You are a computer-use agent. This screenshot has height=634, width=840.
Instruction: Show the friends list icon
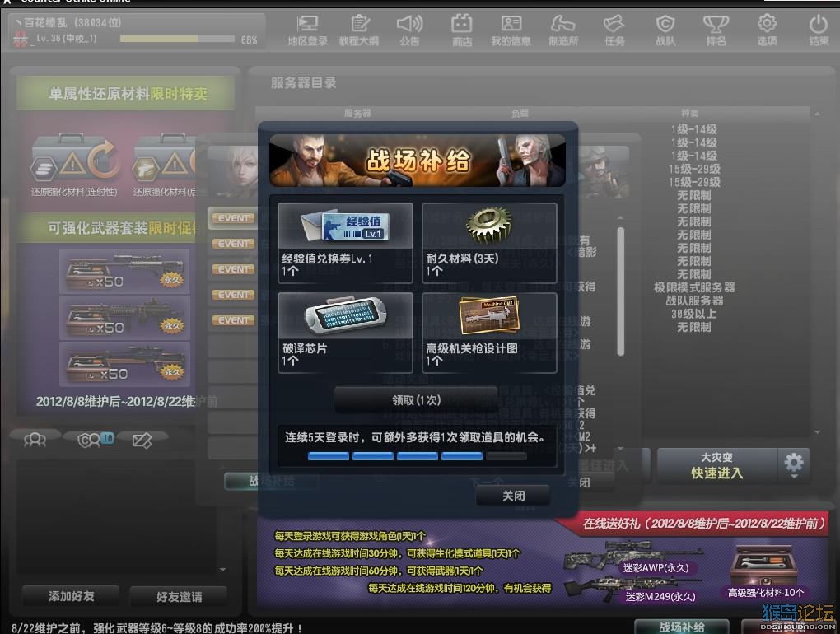pyautogui.click(x=35, y=441)
